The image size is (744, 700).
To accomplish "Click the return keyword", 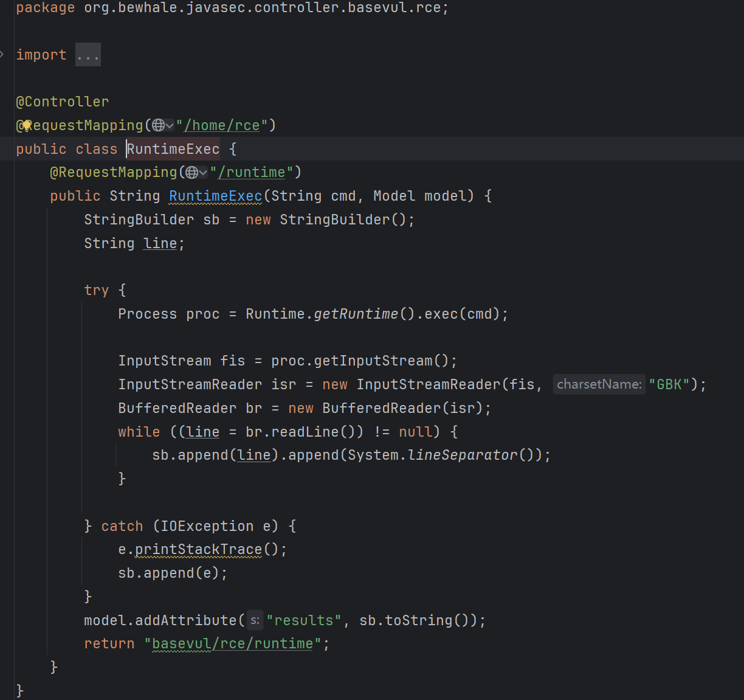I will tap(109, 643).
